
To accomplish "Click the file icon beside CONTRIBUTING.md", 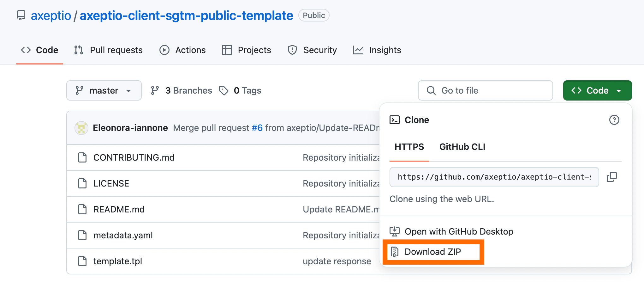I will click(x=82, y=157).
